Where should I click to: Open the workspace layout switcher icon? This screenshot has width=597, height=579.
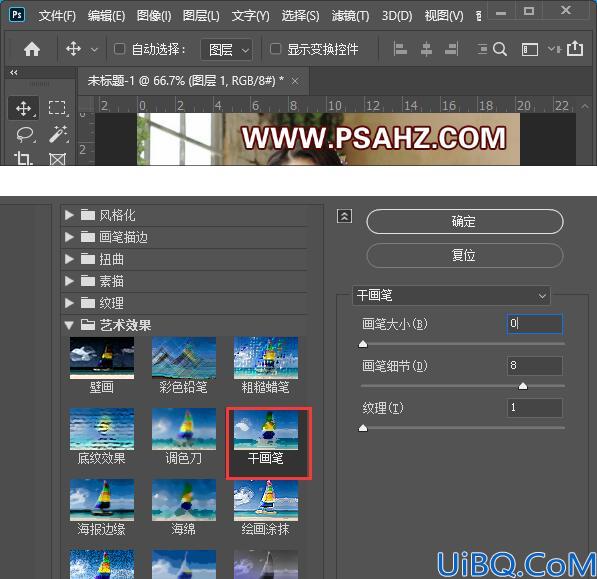(530, 49)
